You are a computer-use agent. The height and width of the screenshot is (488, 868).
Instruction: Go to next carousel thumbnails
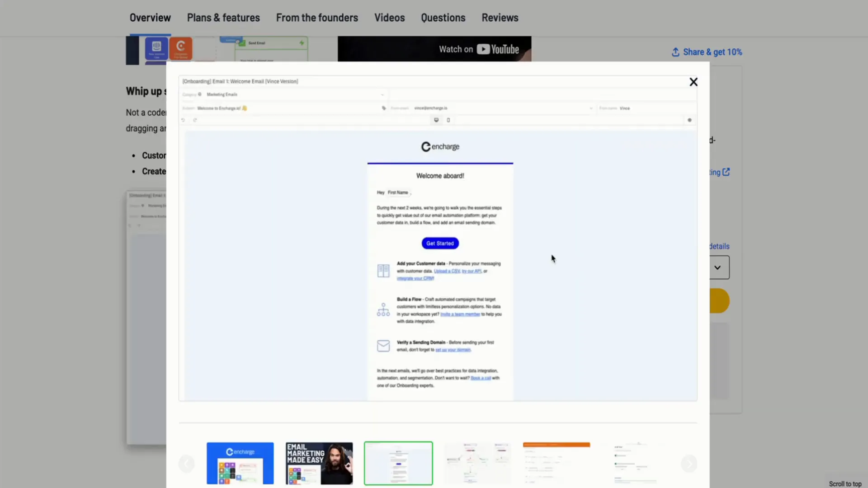(689, 464)
